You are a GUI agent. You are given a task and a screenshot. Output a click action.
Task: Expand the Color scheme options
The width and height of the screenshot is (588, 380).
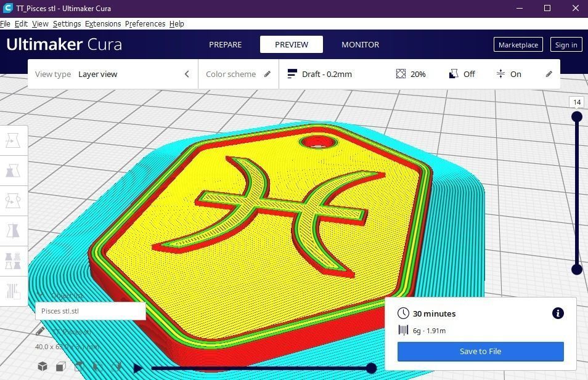(239, 74)
